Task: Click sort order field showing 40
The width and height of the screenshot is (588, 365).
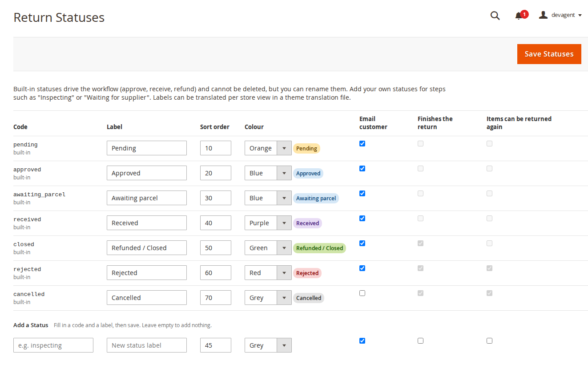Action: click(216, 223)
